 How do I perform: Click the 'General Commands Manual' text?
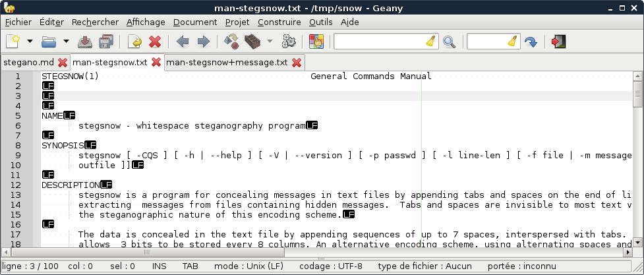pyautogui.click(x=371, y=76)
